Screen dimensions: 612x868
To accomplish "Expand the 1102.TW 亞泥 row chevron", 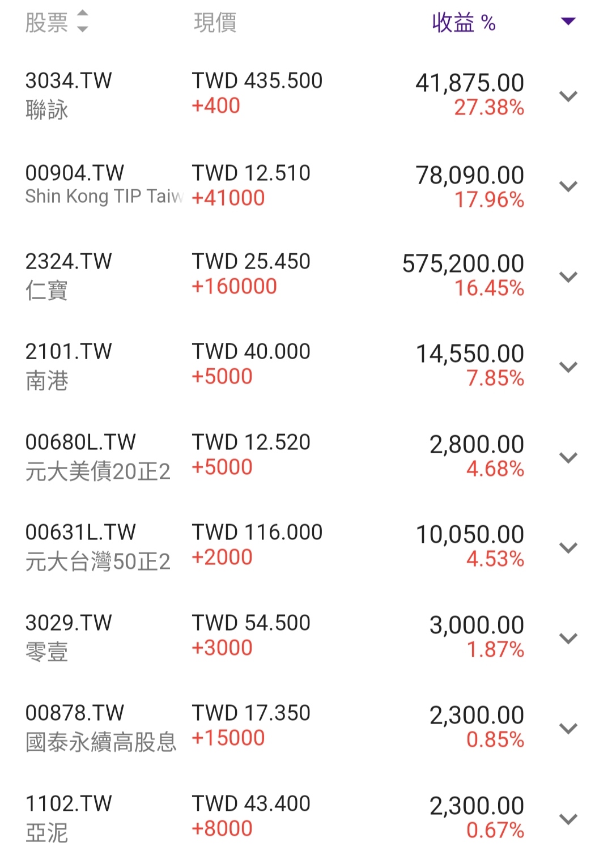I will (x=568, y=819).
